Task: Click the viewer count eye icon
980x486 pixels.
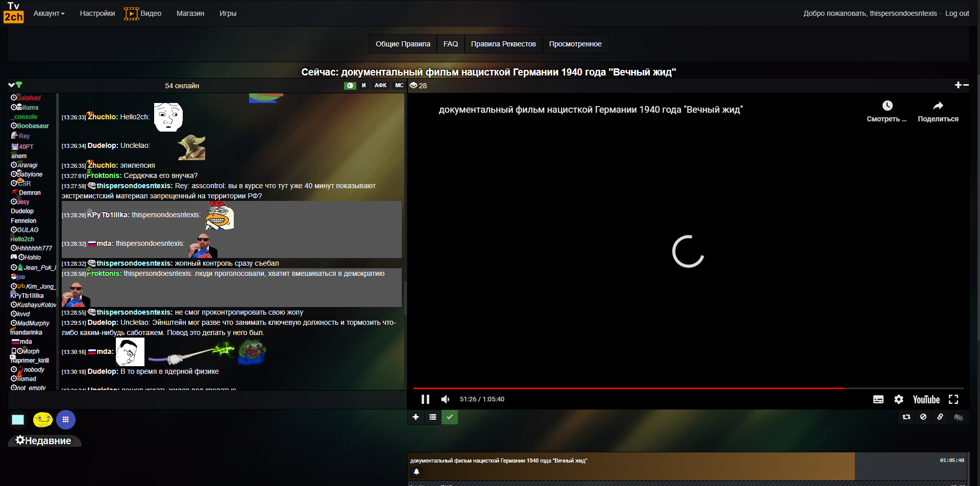Action: click(x=413, y=86)
